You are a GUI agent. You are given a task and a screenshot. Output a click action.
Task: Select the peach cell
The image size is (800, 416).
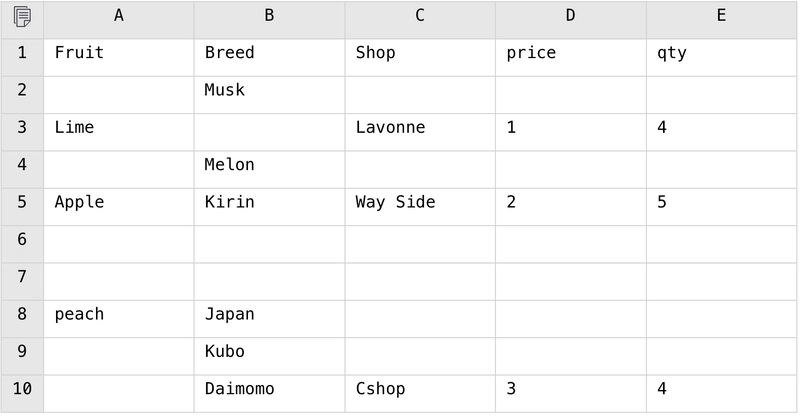click(x=119, y=319)
